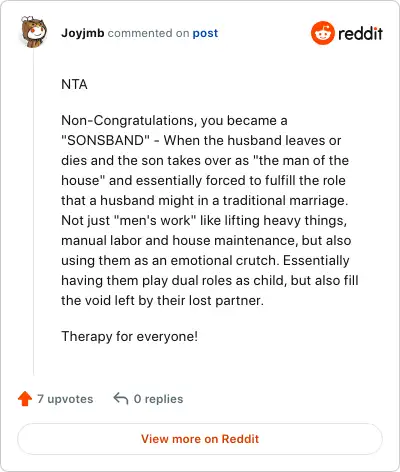Viewport: 400px width, 472px height.
Task: Click the word "Non-Congratulations" in the comment
Action: (x=128, y=120)
